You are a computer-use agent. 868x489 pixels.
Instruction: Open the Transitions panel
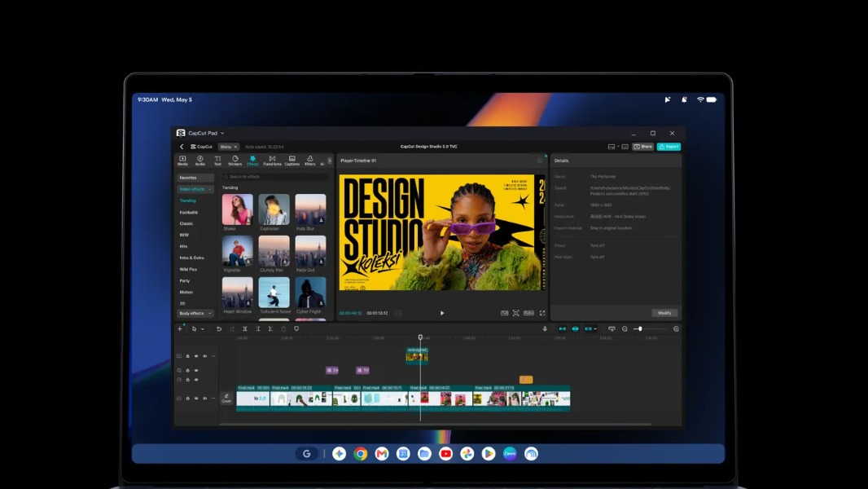[x=272, y=161]
